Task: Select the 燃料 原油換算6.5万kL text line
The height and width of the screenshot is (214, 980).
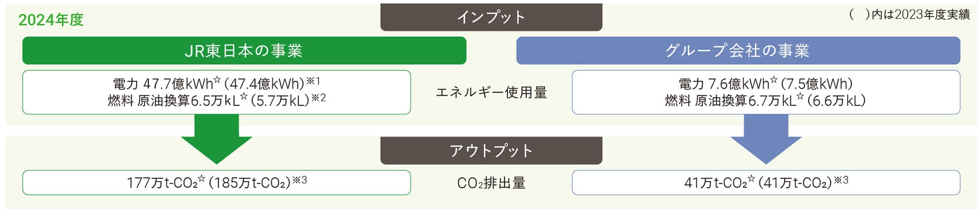Action: [217, 100]
